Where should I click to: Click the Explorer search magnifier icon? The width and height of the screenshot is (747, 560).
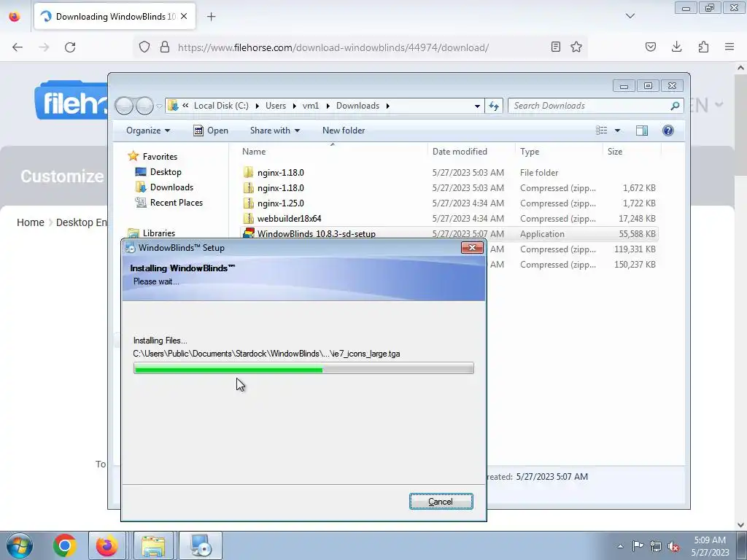[675, 106]
